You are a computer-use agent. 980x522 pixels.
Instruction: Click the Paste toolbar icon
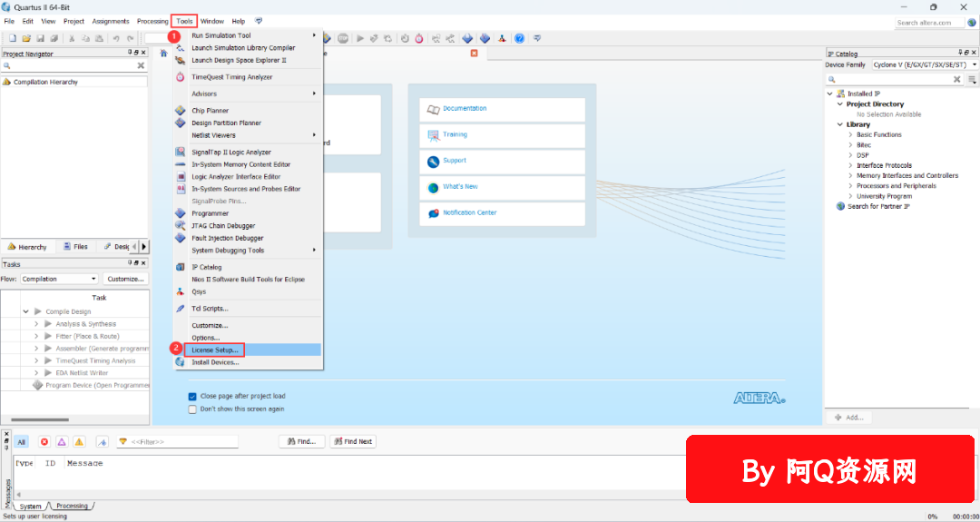click(x=99, y=38)
